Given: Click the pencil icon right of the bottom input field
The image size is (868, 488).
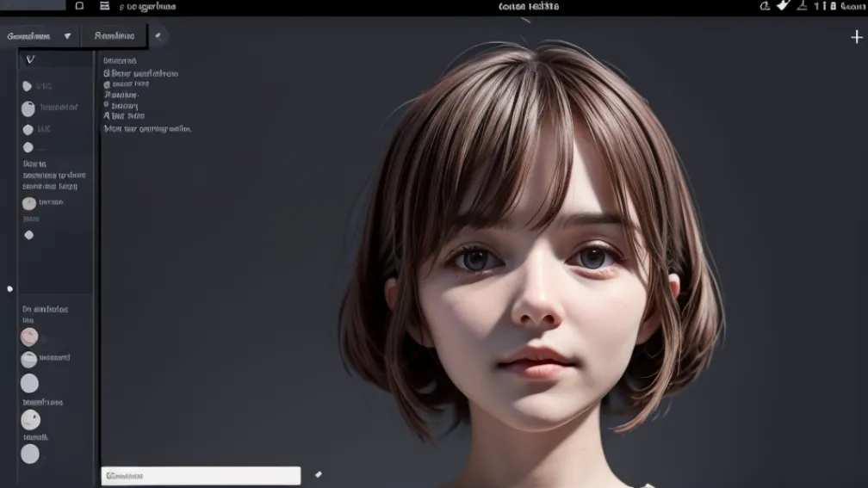Looking at the screenshot, I should pyautogui.click(x=319, y=474).
